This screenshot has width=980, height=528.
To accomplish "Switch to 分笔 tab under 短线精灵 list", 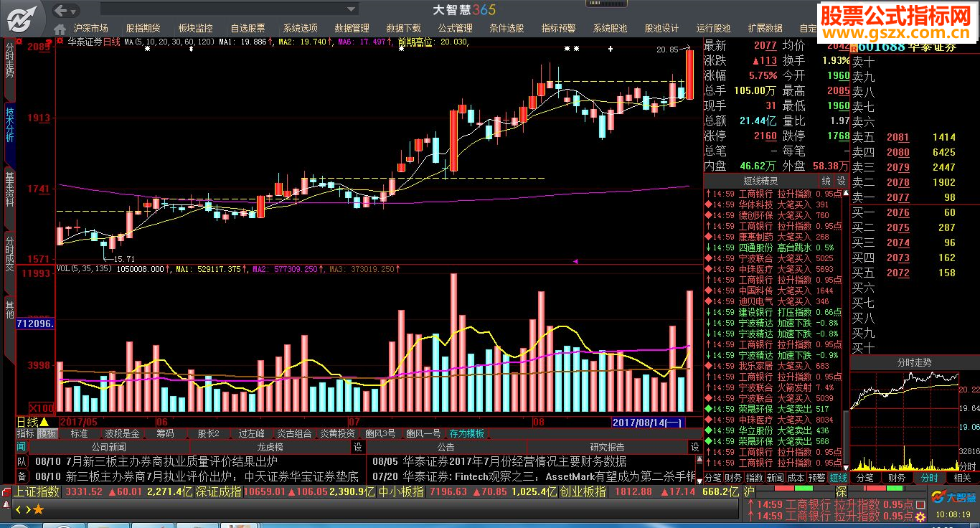I will click(x=712, y=477).
